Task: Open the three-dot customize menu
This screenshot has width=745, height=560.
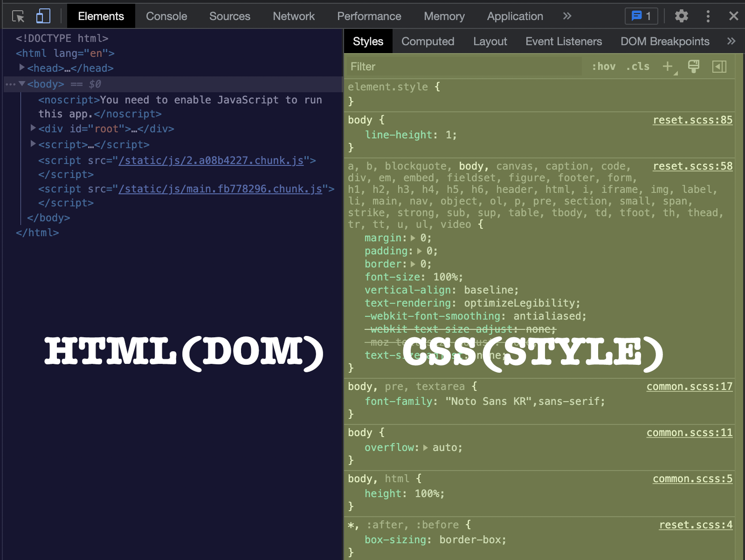Action: pyautogui.click(x=708, y=16)
